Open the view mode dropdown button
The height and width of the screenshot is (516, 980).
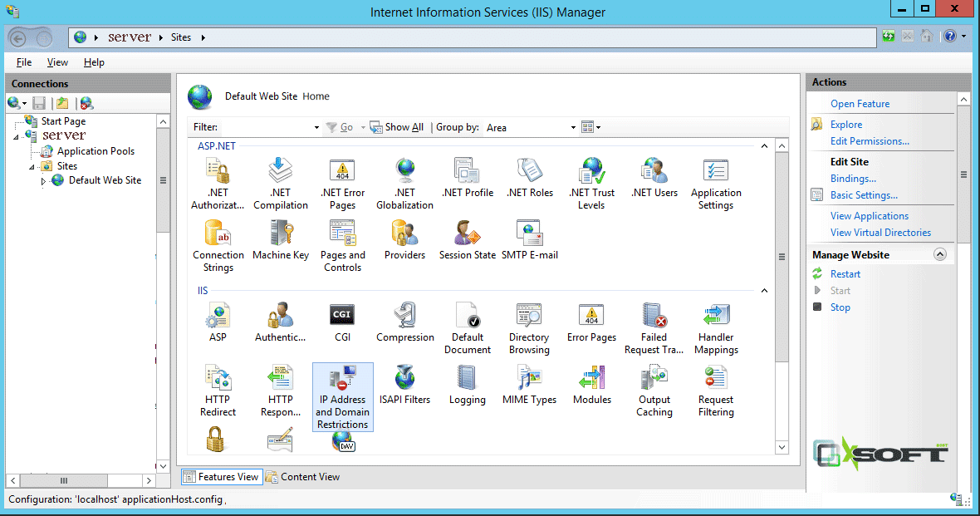tap(590, 128)
